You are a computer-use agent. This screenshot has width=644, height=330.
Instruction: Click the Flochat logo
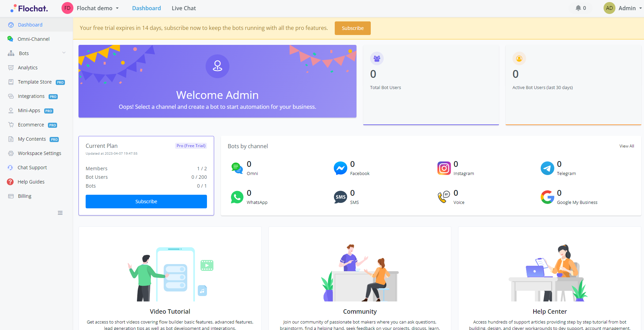click(29, 8)
